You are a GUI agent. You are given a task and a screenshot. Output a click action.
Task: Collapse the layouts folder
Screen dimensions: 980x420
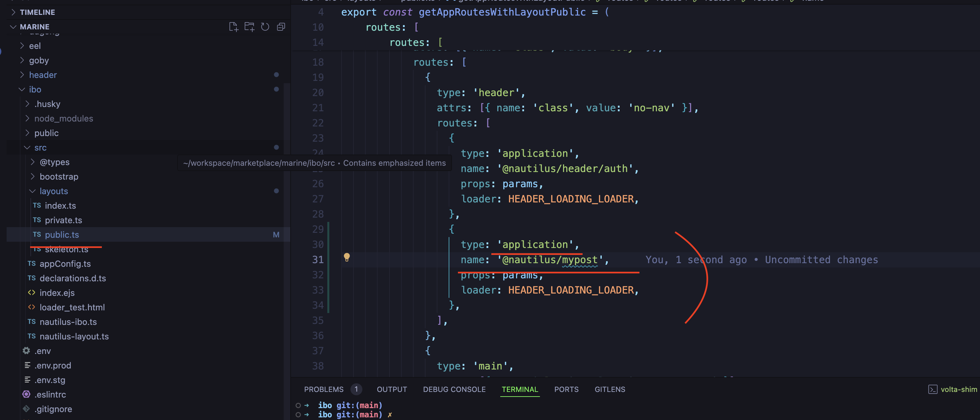tap(54, 191)
